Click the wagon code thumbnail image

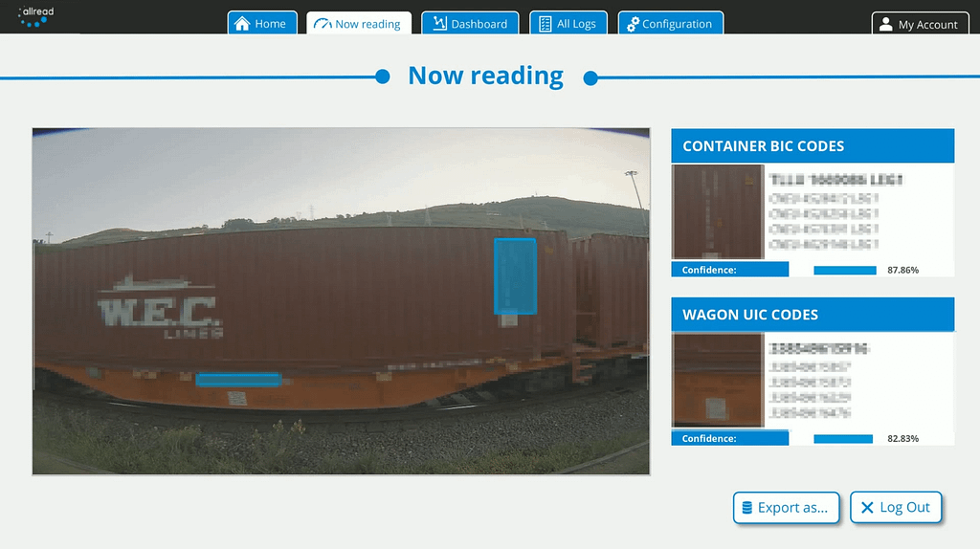coord(718,381)
